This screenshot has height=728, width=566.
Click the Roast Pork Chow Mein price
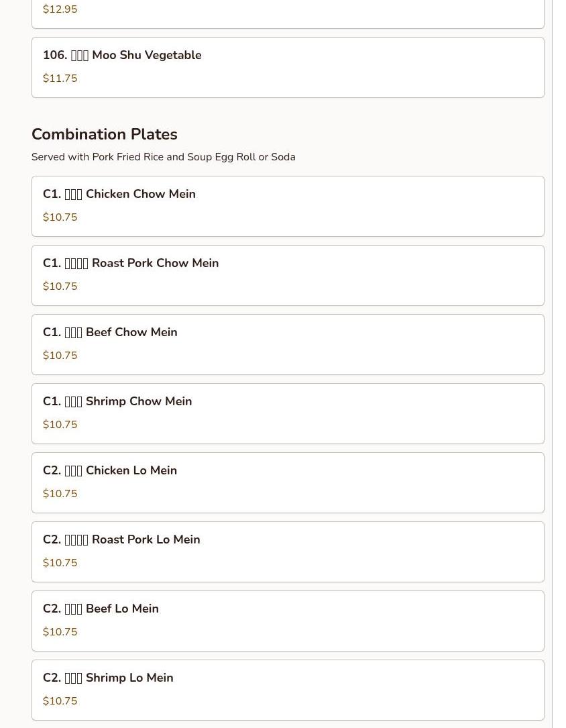(x=60, y=287)
